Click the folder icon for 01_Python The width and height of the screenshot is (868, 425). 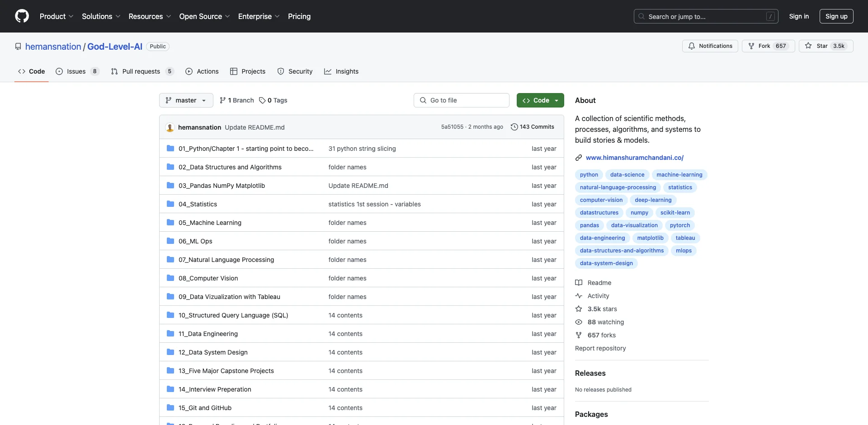coord(170,149)
